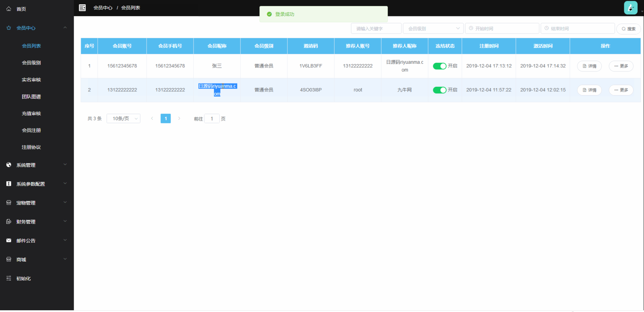The image size is (644, 312).
Task: Open 会员注册 in the sidebar
Action: 31,130
